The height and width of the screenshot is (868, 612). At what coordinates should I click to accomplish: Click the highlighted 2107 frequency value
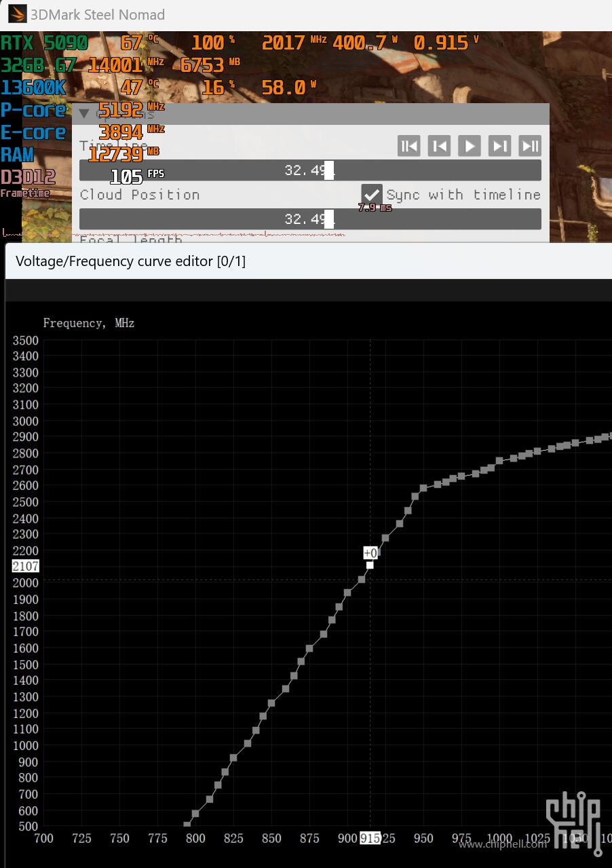[x=26, y=566]
